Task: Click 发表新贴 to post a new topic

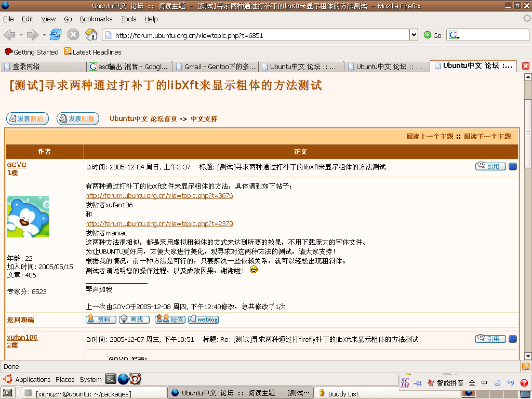Action: pos(28,118)
